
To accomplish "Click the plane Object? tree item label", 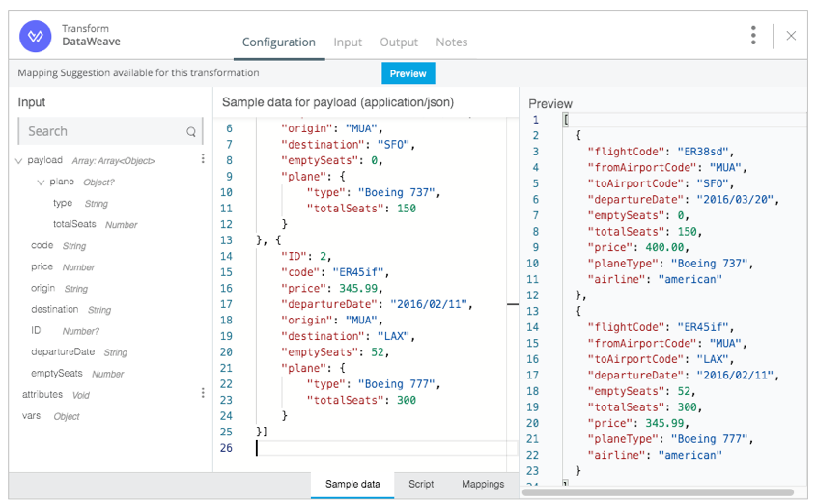I will [x=82, y=182].
